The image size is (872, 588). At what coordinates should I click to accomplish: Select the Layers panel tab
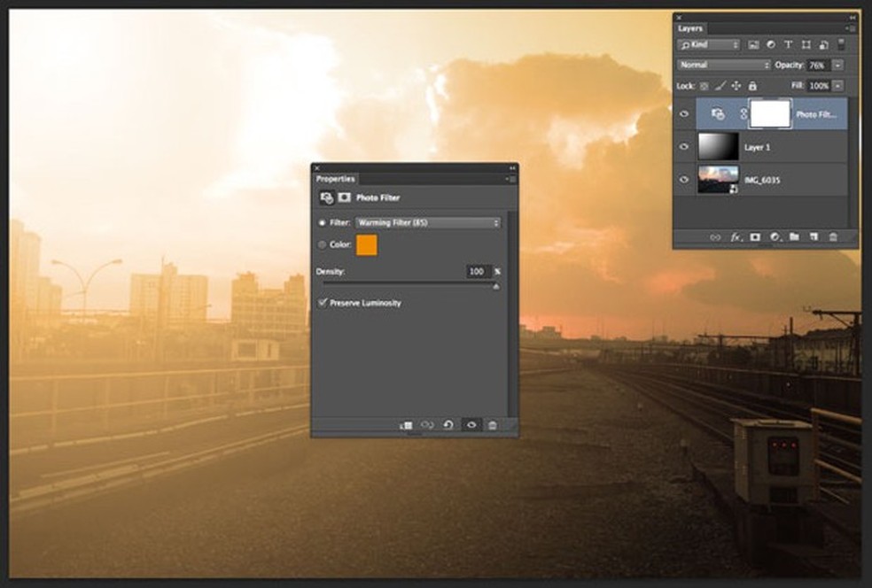[690, 28]
